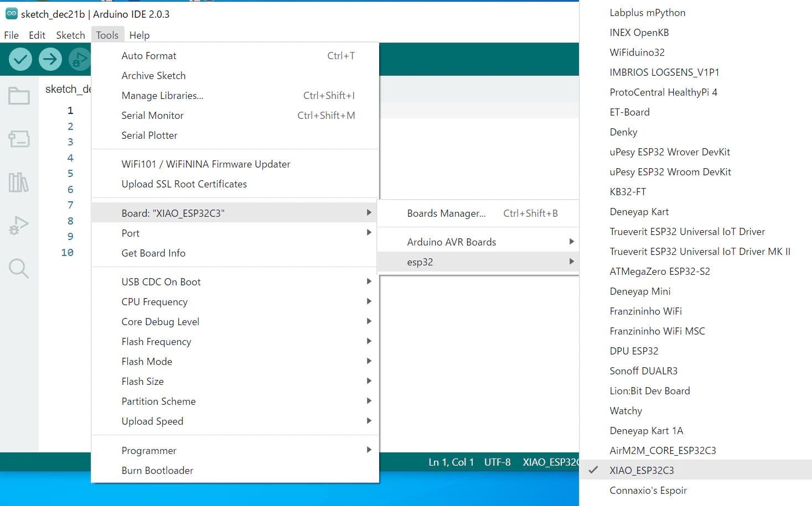Expand Core Debug Level submenu

235,321
